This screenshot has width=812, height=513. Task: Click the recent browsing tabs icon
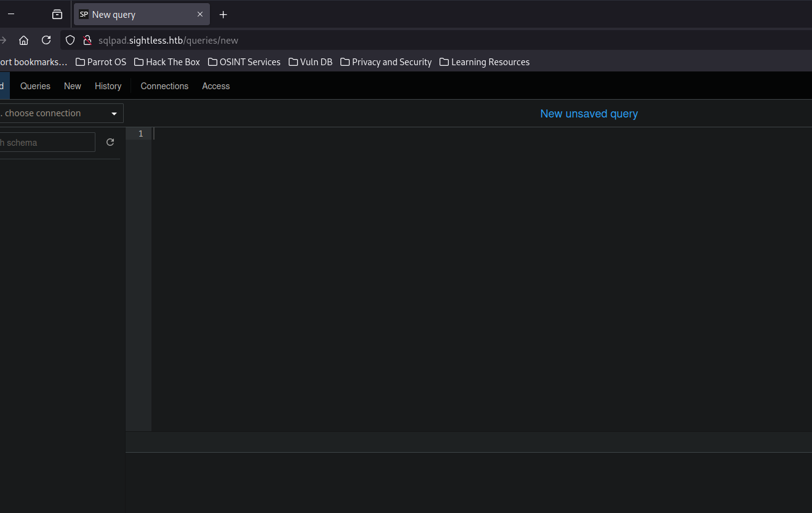click(57, 14)
